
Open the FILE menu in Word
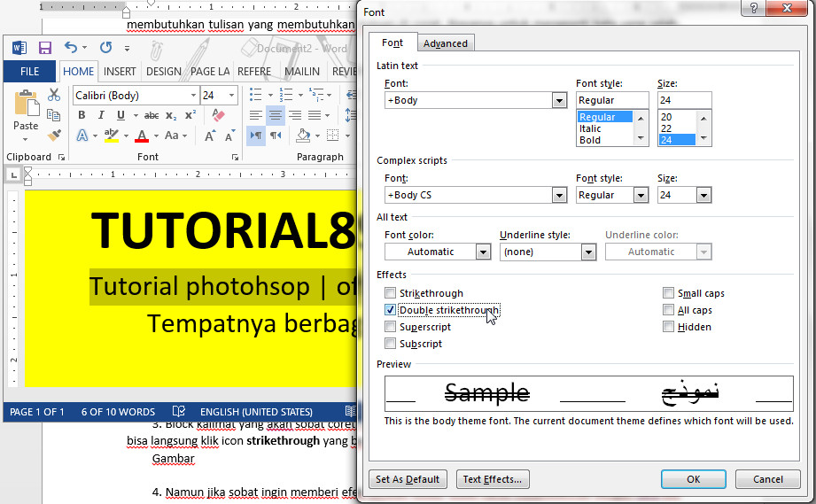pos(29,71)
